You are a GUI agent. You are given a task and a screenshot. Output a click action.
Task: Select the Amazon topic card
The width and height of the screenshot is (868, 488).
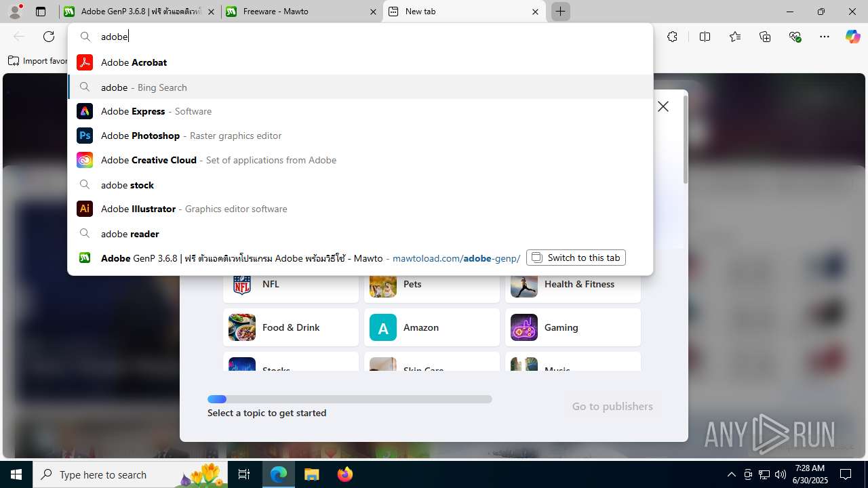(432, 327)
